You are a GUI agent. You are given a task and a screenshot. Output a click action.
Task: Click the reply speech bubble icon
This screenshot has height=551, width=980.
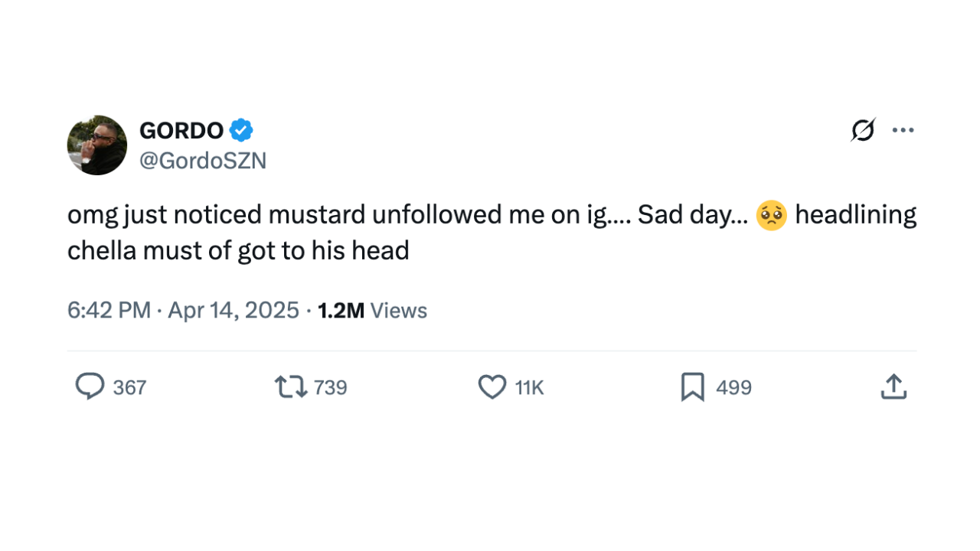coord(90,386)
